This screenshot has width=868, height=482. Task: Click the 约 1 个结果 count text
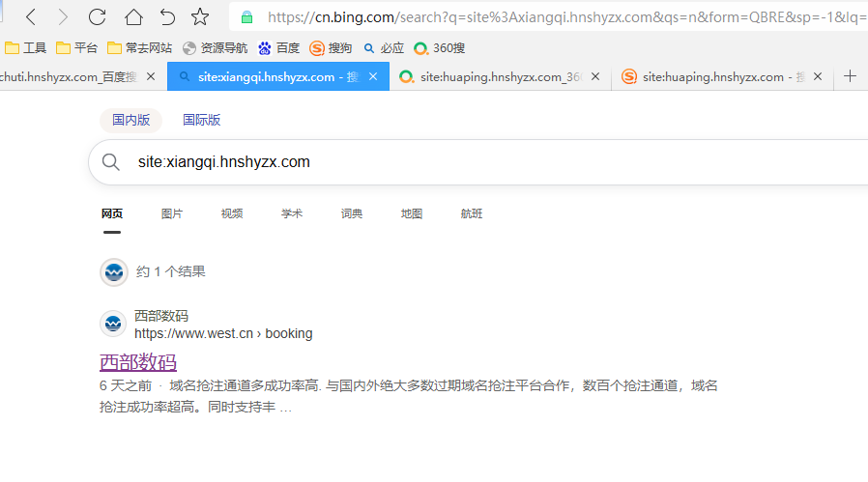(x=170, y=271)
